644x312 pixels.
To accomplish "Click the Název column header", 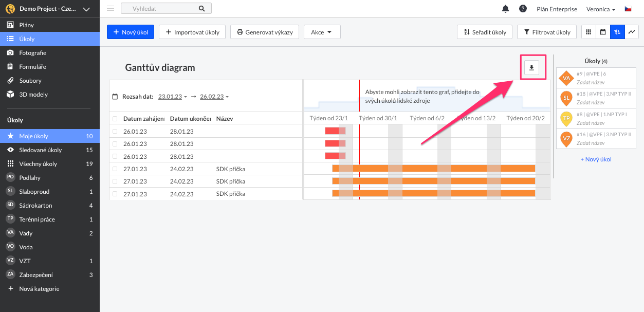I will pos(225,119).
